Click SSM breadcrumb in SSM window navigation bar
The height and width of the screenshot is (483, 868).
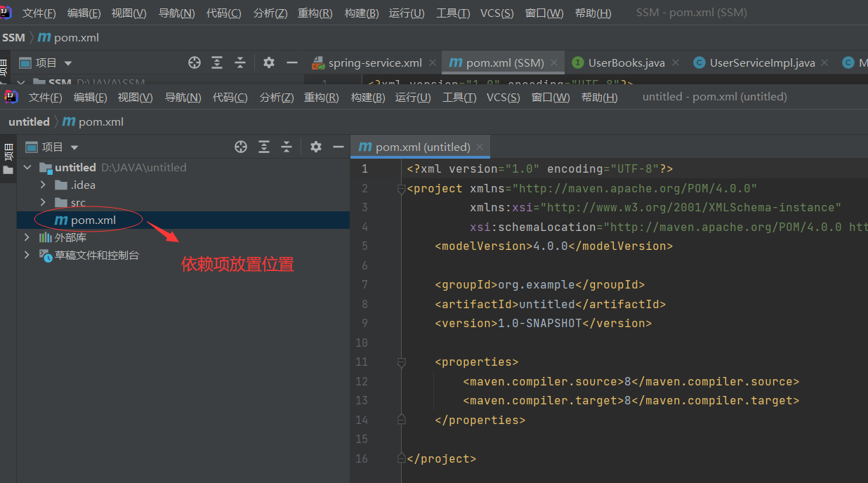coord(13,37)
